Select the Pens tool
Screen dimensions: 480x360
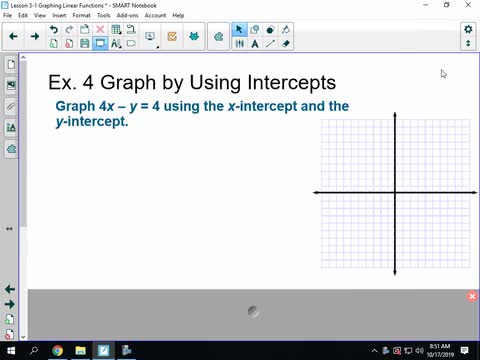coord(239,43)
